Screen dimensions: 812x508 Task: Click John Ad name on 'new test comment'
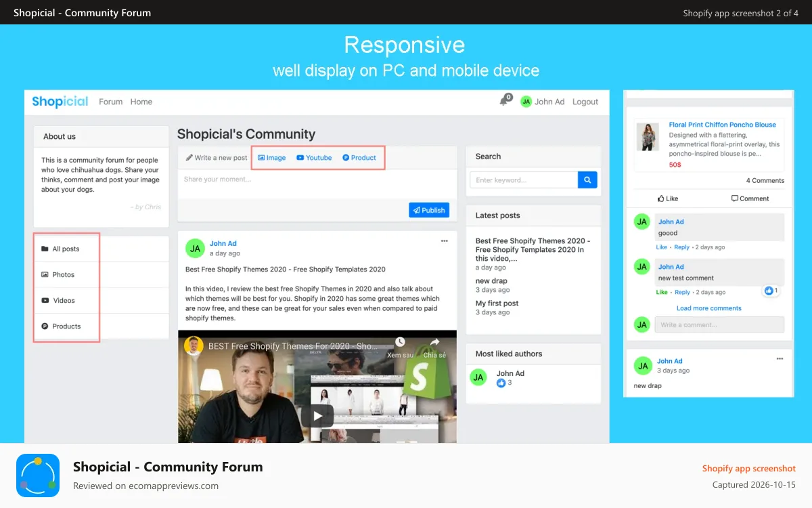(671, 267)
